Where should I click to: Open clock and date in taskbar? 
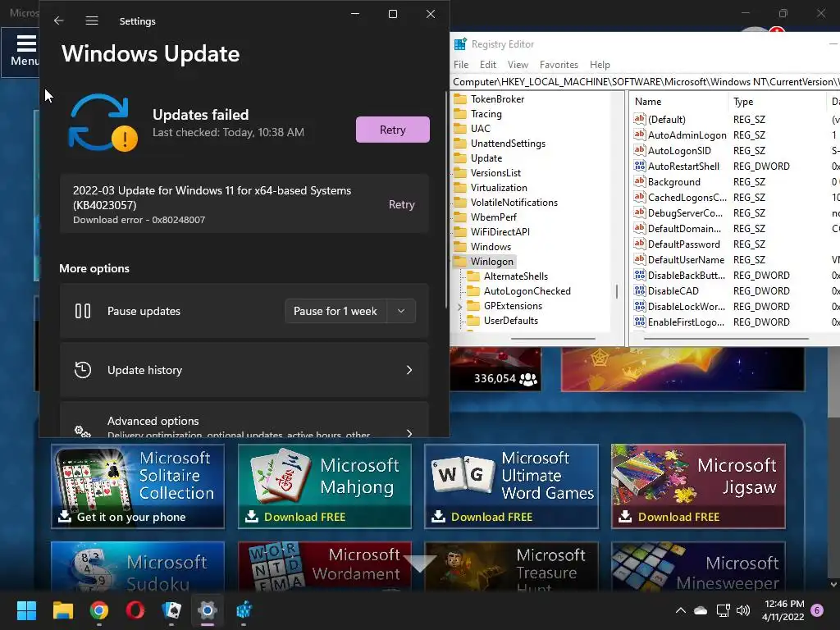tap(783, 610)
